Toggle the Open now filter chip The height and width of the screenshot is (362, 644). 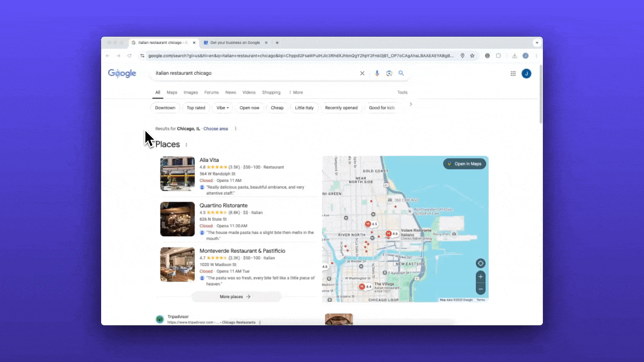pos(249,108)
